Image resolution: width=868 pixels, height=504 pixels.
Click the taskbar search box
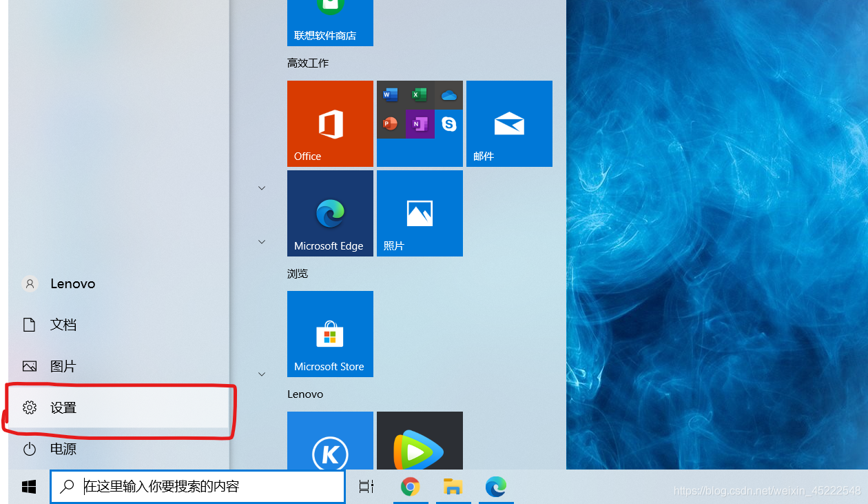(x=198, y=487)
